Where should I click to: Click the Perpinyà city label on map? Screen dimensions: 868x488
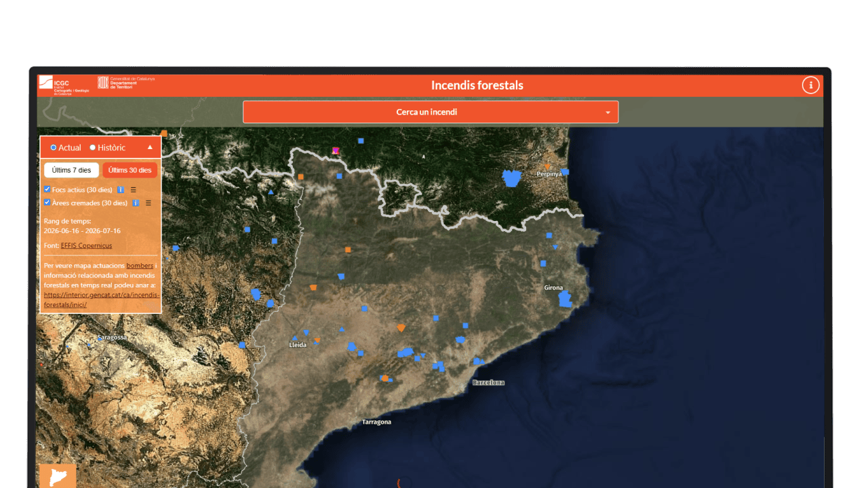[x=549, y=174]
